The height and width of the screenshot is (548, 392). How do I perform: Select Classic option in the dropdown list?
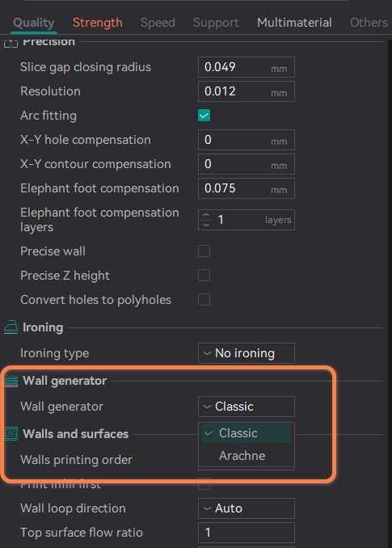247,433
